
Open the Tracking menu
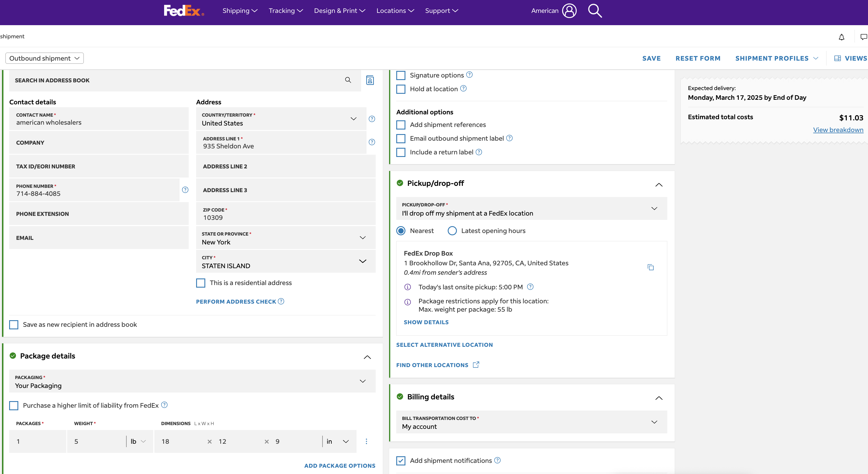[286, 11]
